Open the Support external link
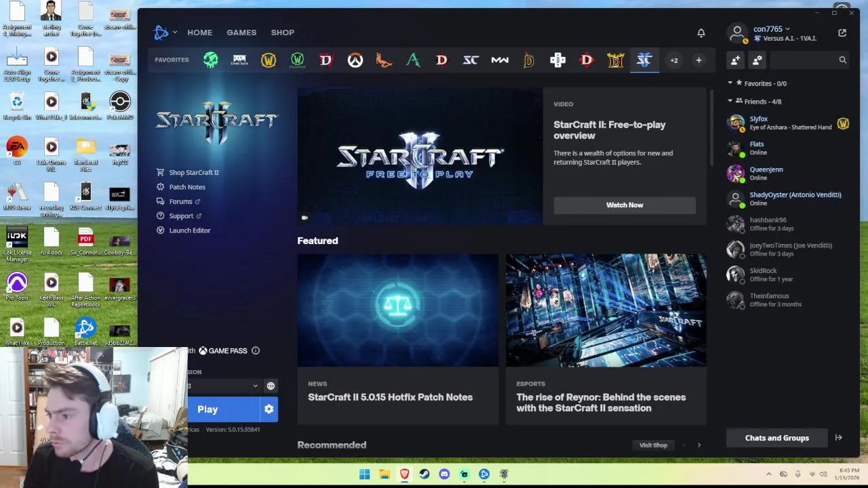 [x=179, y=216]
